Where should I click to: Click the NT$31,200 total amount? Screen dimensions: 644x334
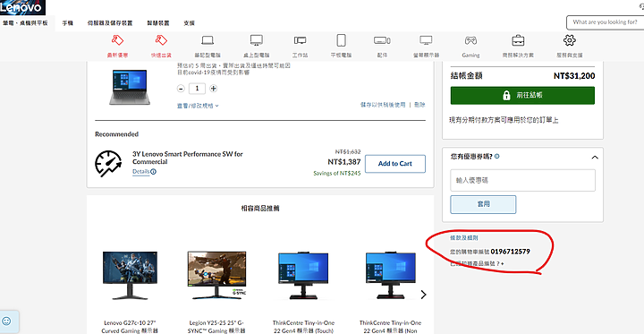[x=574, y=76]
